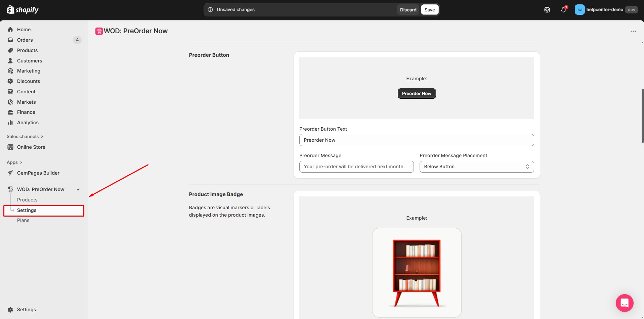Screen dimensions: 644x319
Task: Click the GemPages Builder app icon
Action: coord(10,173)
